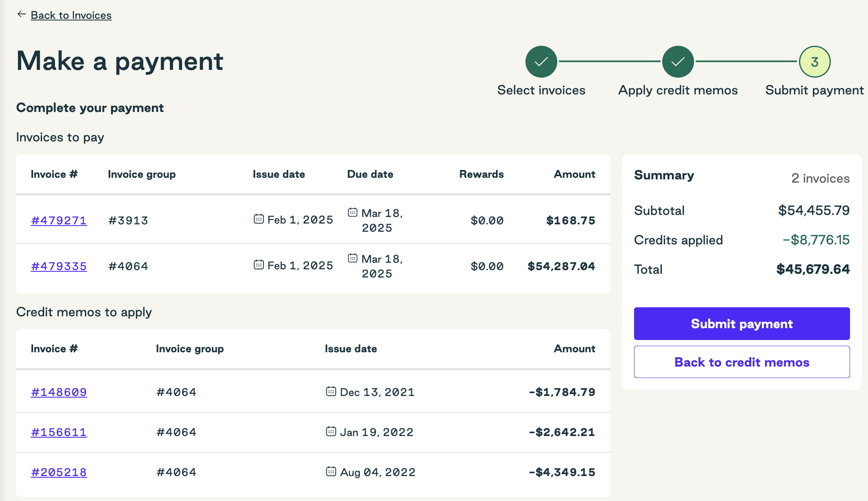This screenshot has width=868, height=501.
Task: Click the Select invoices checkmark step circle
Action: (541, 62)
